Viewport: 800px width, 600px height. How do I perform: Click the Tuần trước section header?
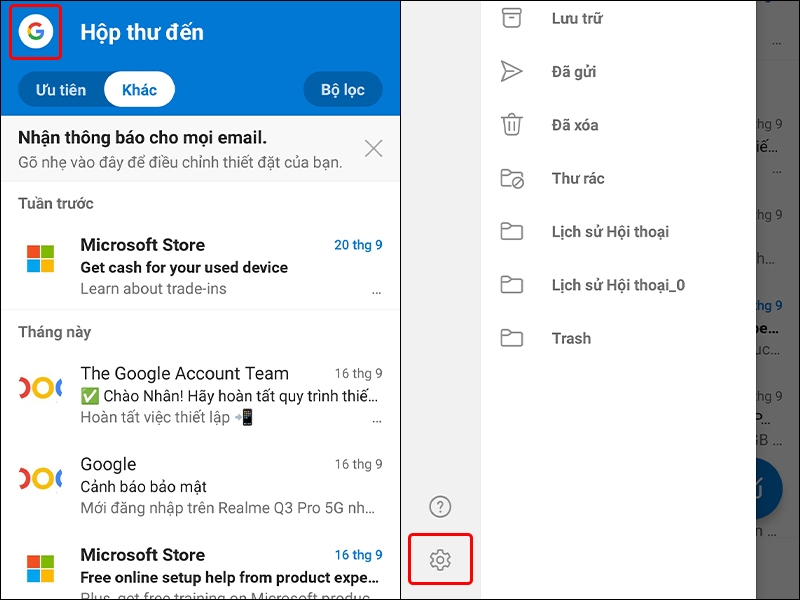pos(56,204)
